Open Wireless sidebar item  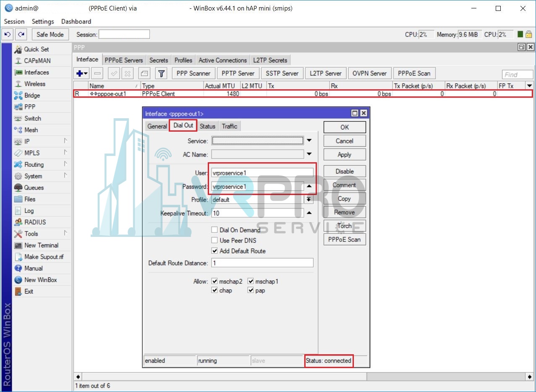coord(35,84)
